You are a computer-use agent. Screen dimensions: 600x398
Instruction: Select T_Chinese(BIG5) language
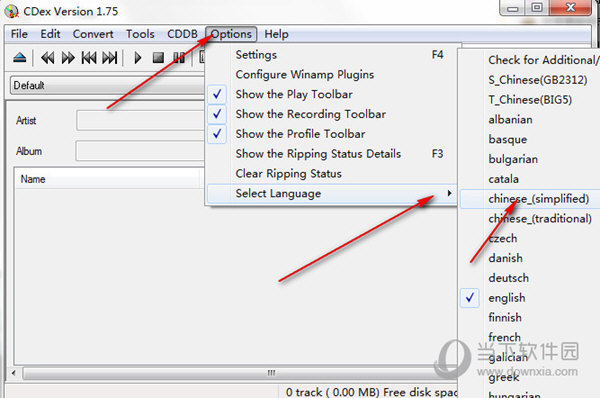[530, 100]
